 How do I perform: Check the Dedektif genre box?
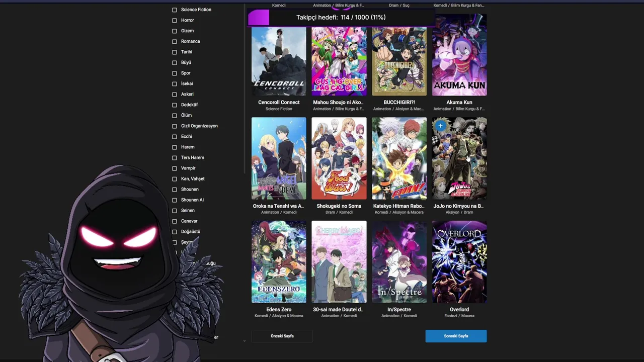(x=175, y=105)
